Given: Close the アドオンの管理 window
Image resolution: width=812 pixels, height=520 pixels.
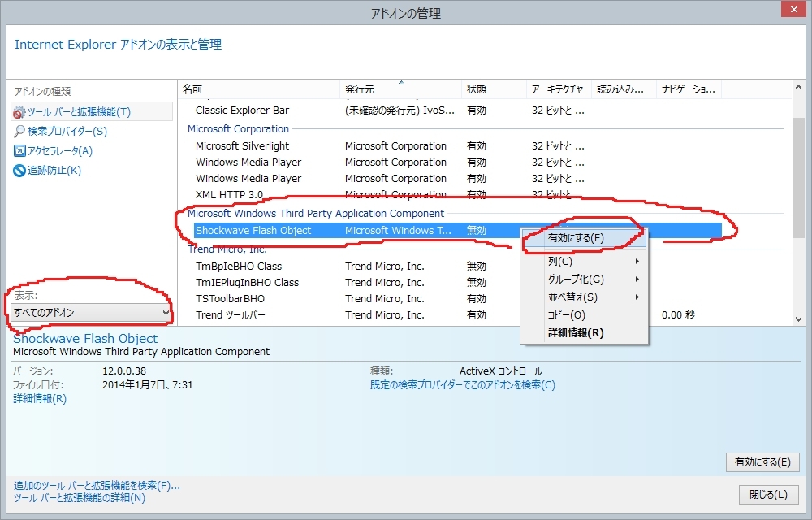Looking at the screenshot, I should (794, 9).
